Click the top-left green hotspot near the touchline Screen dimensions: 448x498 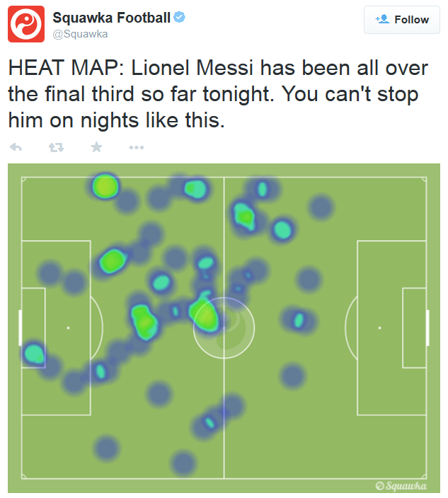point(105,186)
